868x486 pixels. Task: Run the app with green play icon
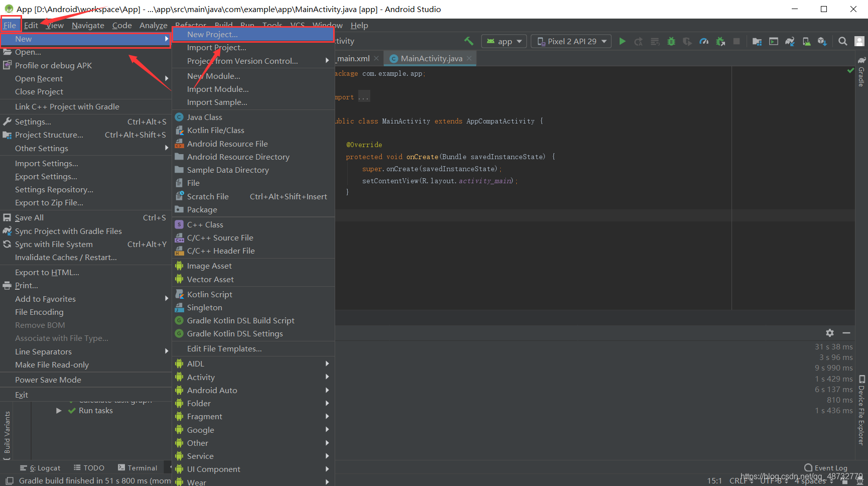click(622, 41)
